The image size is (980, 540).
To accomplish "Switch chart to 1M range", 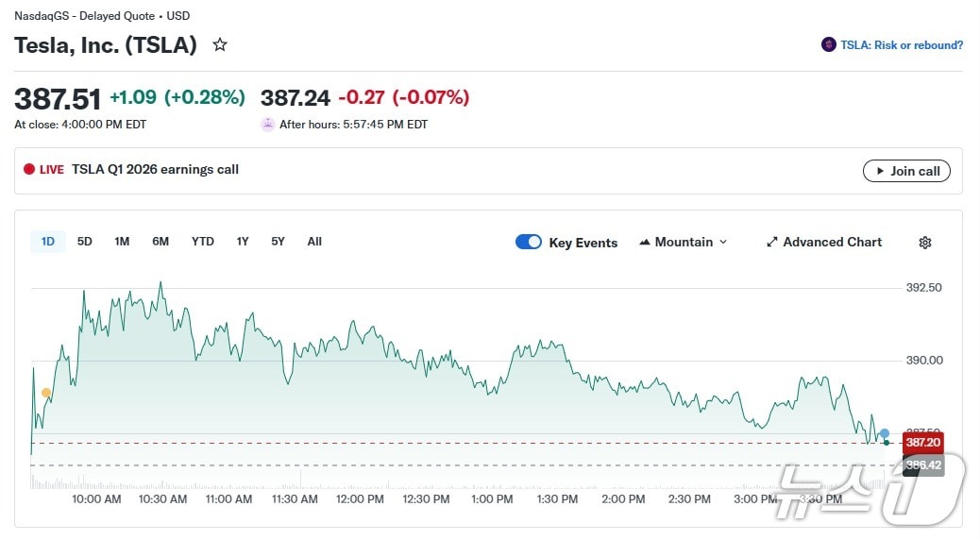I will click(x=122, y=242).
